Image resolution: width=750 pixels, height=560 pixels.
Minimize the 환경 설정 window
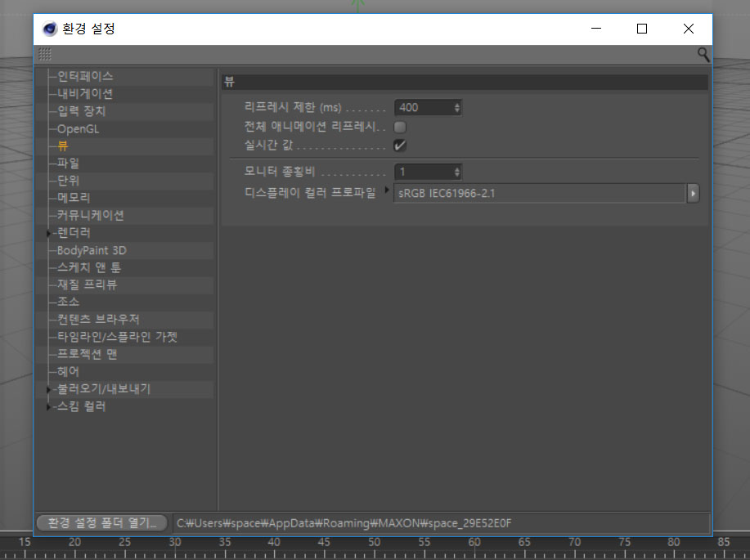click(596, 29)
